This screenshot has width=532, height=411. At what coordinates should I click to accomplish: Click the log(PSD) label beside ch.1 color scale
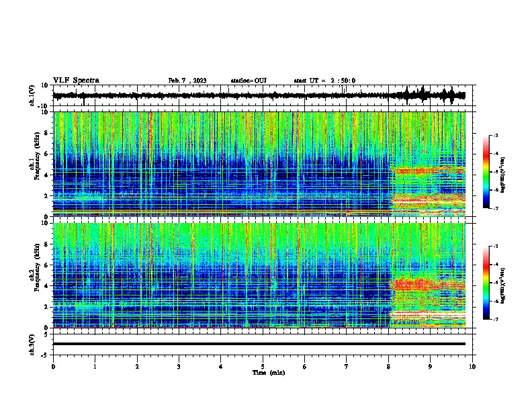(x=503, y=174)
